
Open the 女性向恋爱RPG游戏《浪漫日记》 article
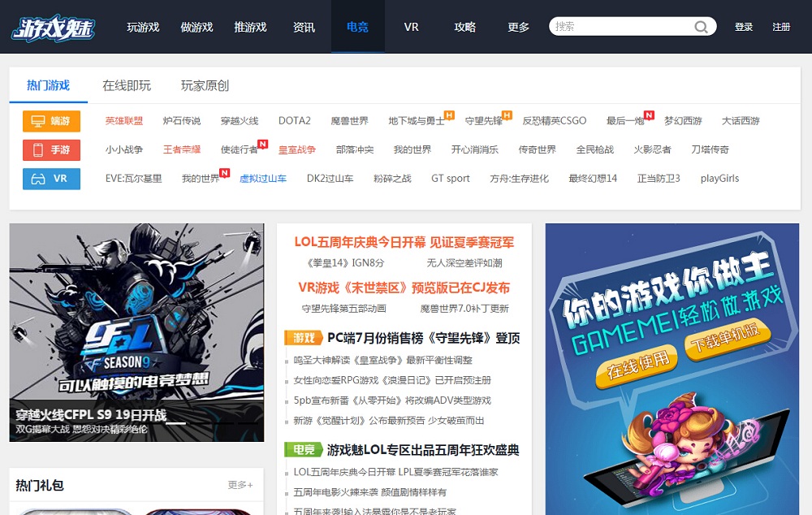[392, 380]
